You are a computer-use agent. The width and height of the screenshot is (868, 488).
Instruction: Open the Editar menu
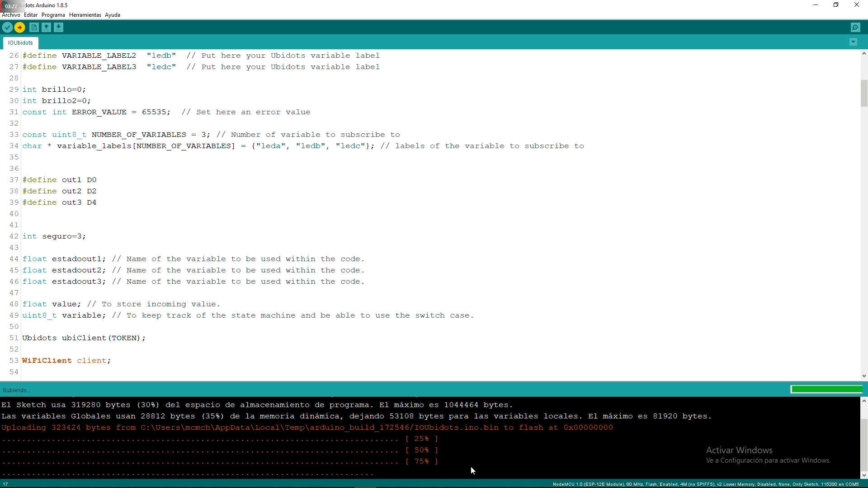[31, 15]
